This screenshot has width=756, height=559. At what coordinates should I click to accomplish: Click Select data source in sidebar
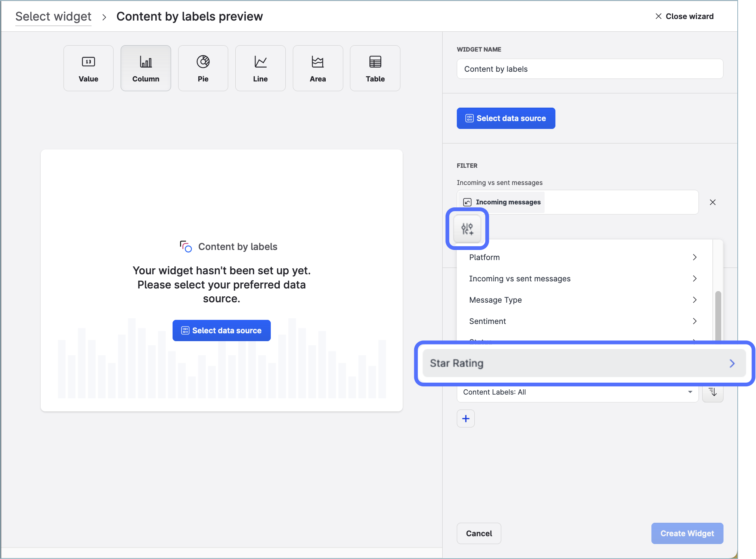(506, 118)
